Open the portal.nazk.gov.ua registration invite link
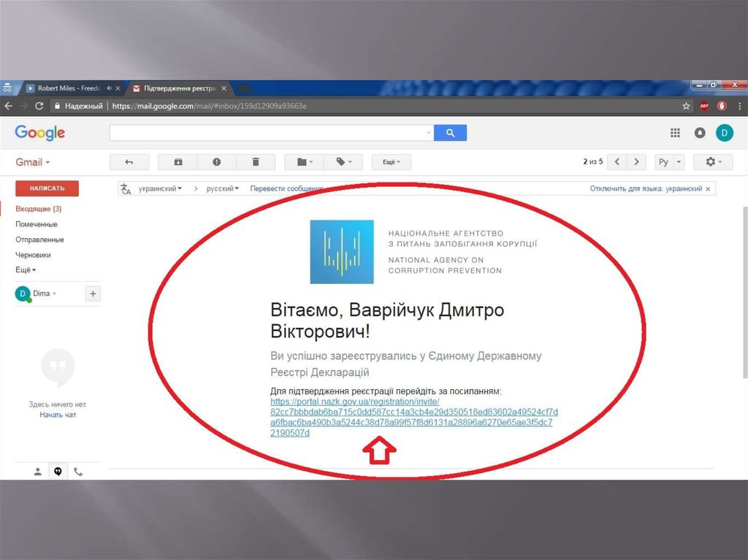This screenshot has width=748, height=560. click(413, 418)
